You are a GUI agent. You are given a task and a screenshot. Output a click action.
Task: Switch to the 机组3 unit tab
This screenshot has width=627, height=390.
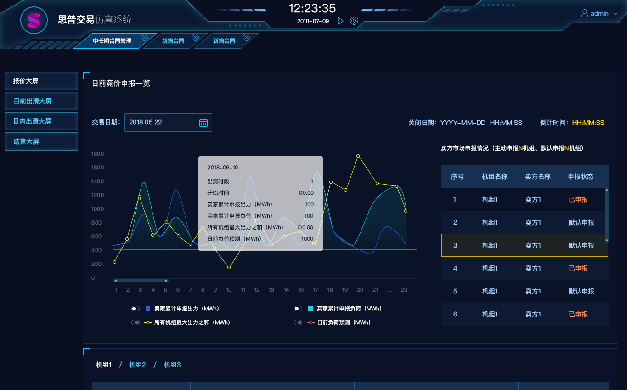pyautogui.click(x=172, y=365)
